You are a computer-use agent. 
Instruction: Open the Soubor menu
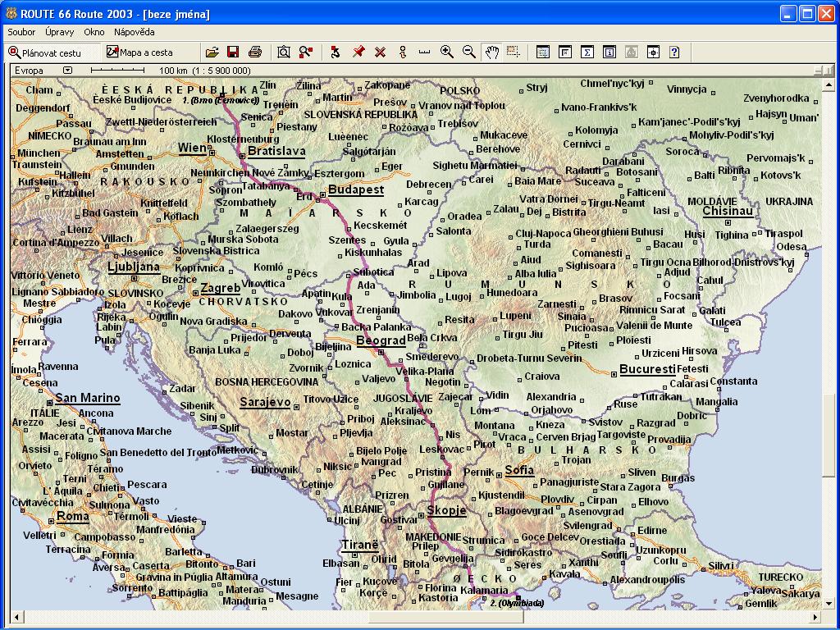pyautogui.click(x=21, y=32)
